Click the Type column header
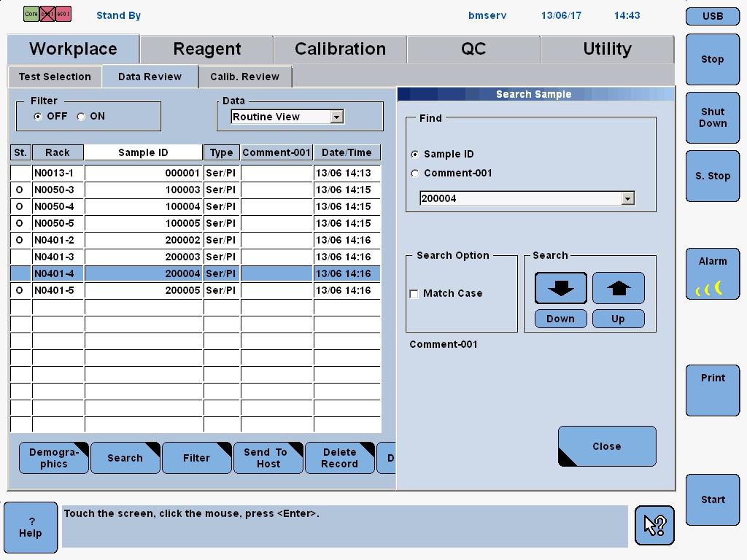Image resolution: width=747 pixels, height=560 pixels. (x=222, y=153)
